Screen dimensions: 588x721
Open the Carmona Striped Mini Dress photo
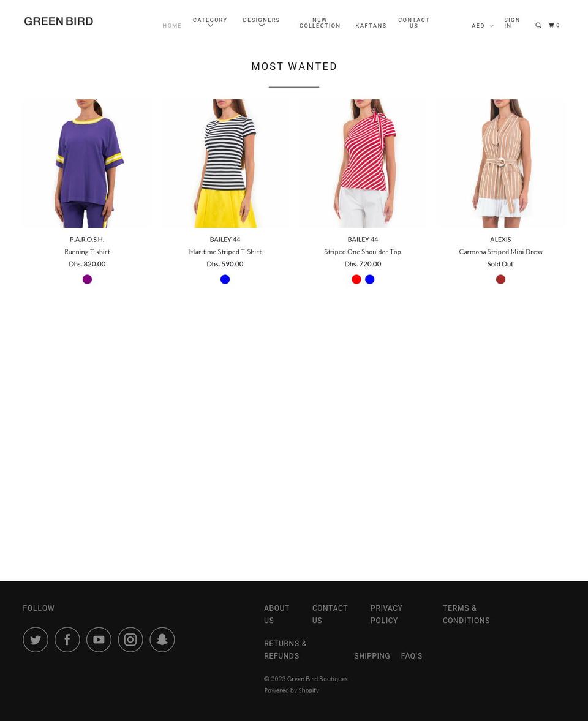[500, 163]
